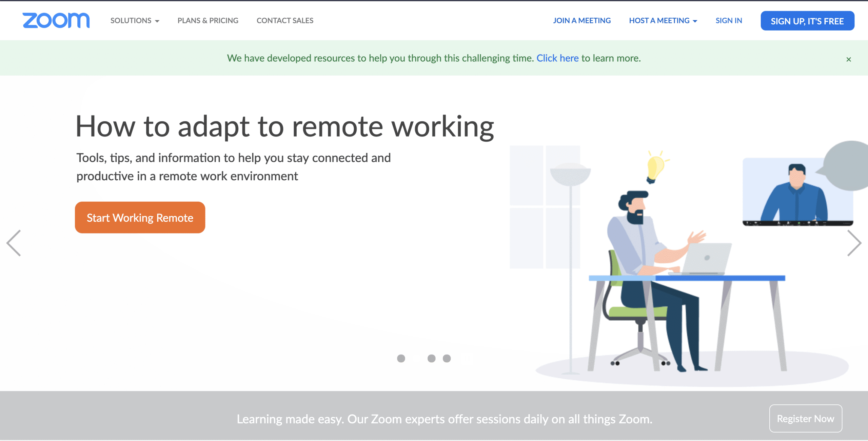Viewport: 868px width, 441px height.
Task: Click the Start Working Remote button
Action: [x=140, y=217]
